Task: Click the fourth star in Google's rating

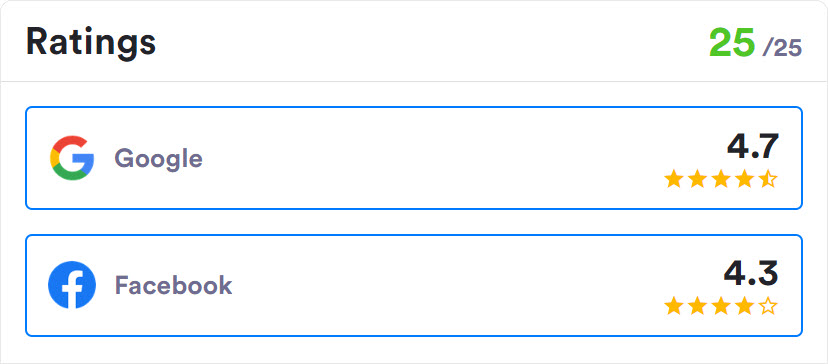Action: [x=745, y=179]
